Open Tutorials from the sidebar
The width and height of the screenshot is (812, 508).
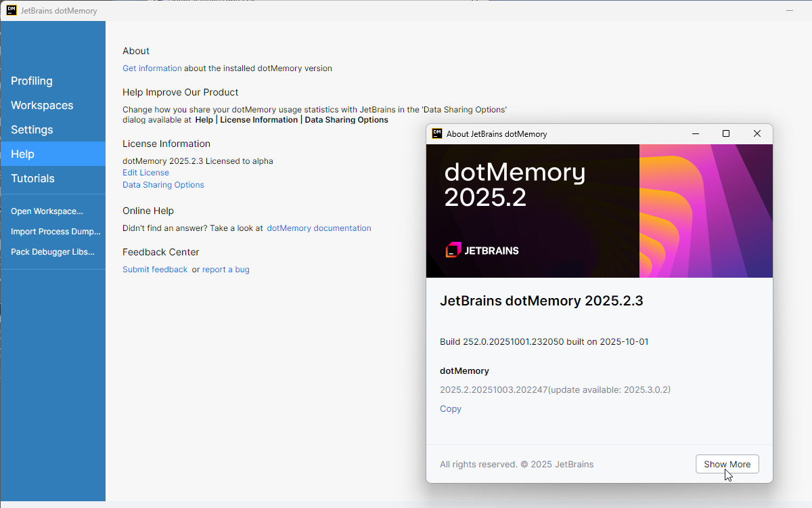pos(32,179)
